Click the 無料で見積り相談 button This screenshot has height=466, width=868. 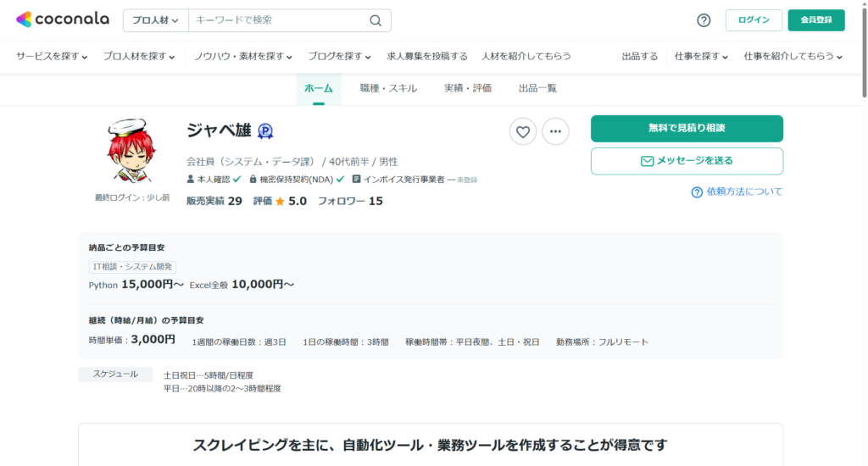click(687, 129)
